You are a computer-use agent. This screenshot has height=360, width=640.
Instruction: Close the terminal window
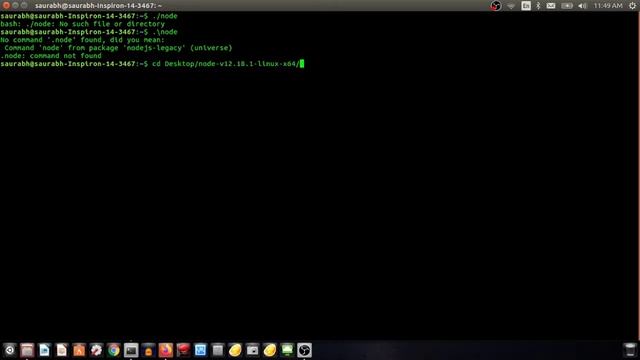coord(6,5)
